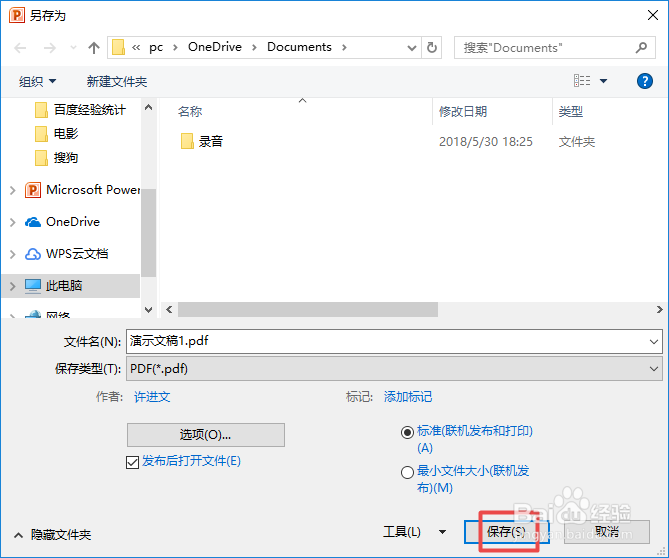669x558 pixels.
Task: Refresh the Documents folder view
Action: 432,47
